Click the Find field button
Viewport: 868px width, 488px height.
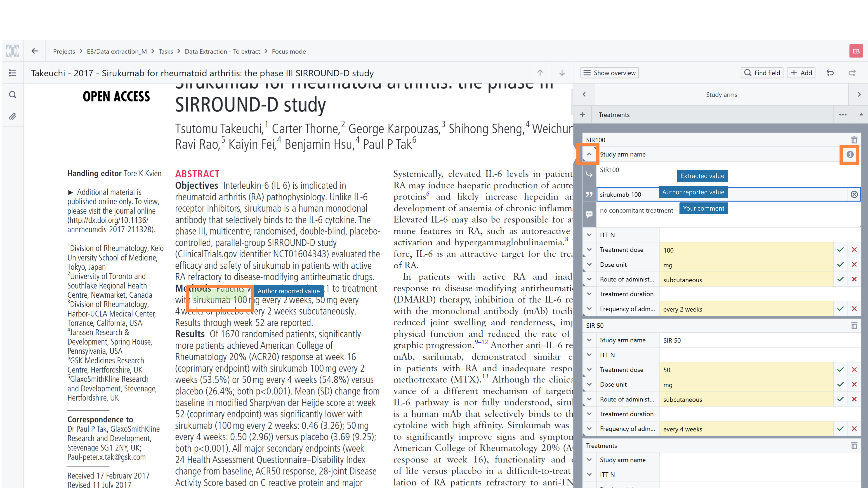[x=762, y=73]
